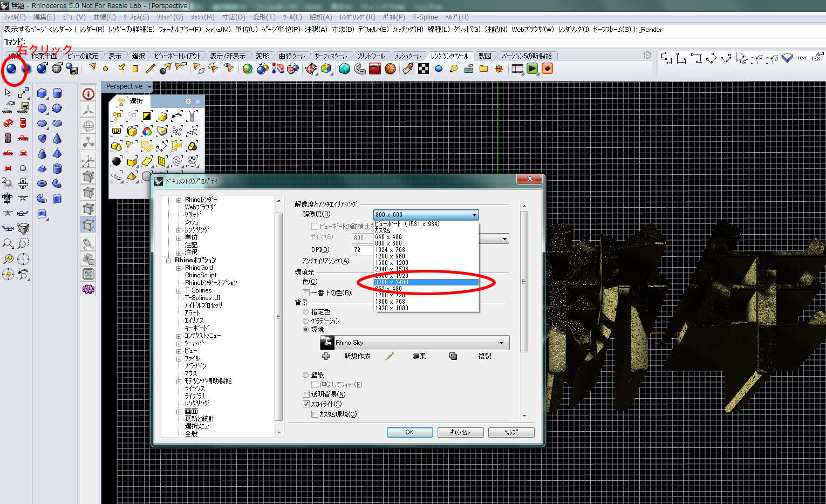The height and width of the screenshot is (504, 826).
Task: Switch to the 変形 toolbar tab
Action: tap(262, 56)
